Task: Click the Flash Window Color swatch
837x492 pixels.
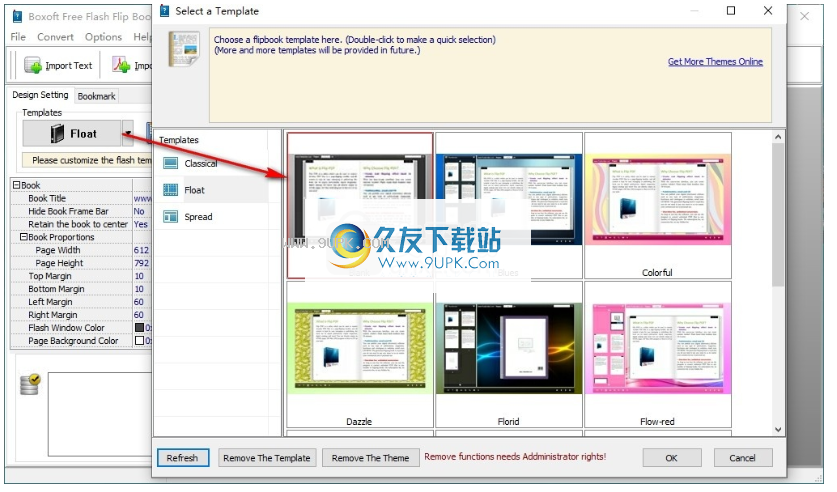Action: 139,327
